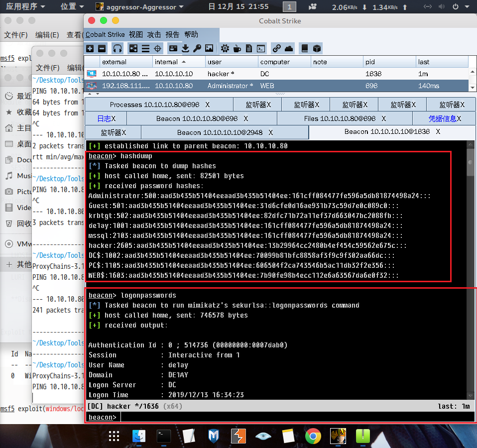The height and width of the screenshot is (448, 477).
Task: Select the DC beacon row 10.10.10.10
Action: [x=276, y=74]
